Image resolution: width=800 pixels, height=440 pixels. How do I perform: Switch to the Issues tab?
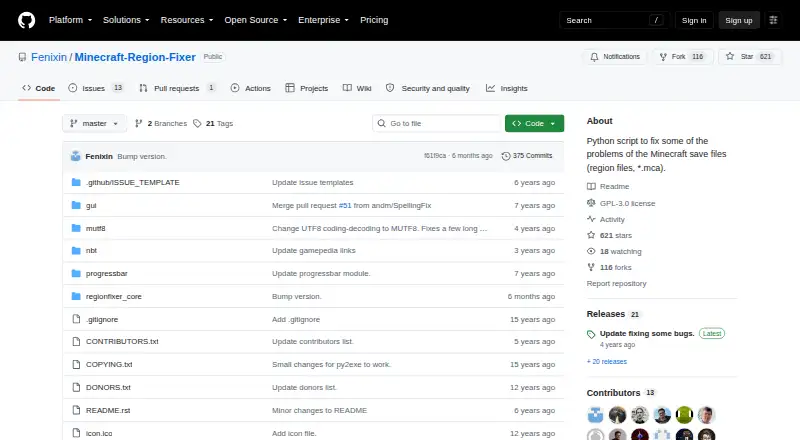click(96, 88)
